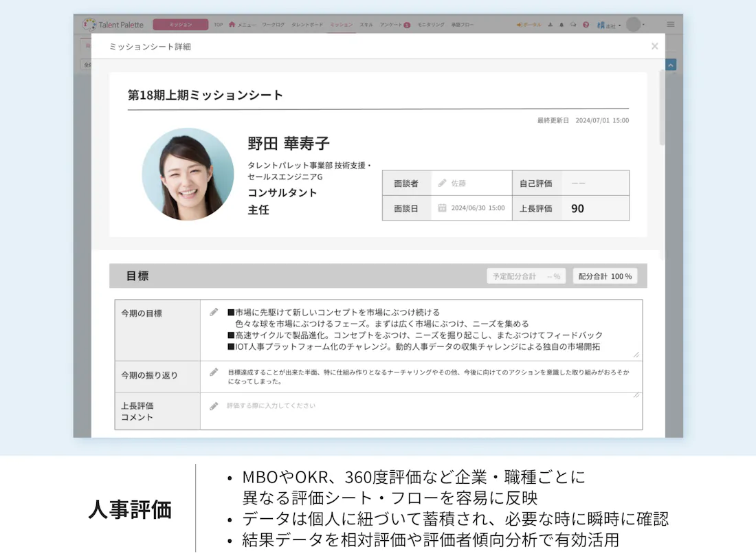Click the 予定配分合計 indicator
The height and width of the screenshot is (558, 756).
point(526,276)
